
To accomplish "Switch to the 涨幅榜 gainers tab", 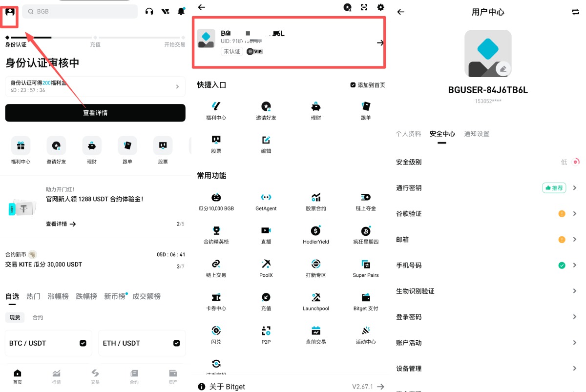I will click(58, 296).
